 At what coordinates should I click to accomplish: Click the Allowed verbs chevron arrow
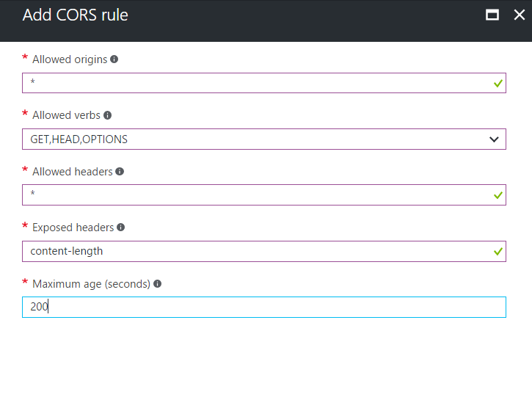[494, 139]
